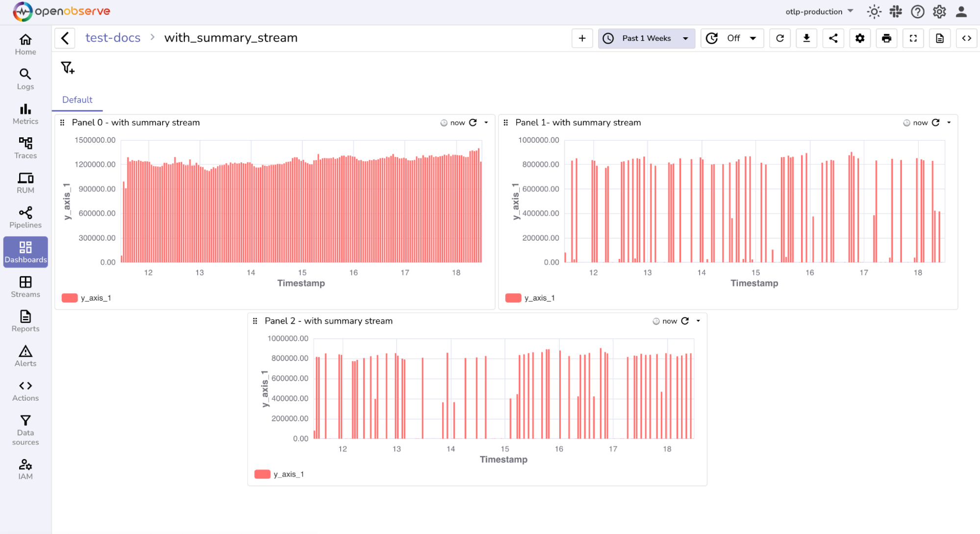Navigate to Pipelines
Image resolution: width=980 pixels, height=534 pixels.
tap(25, 217)
